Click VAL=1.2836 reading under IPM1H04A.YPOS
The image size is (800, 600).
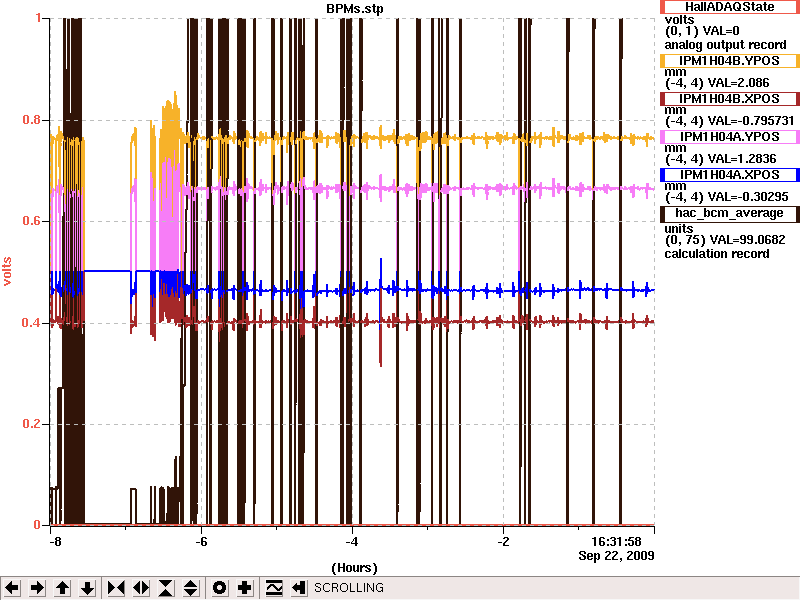pos(742,159)
